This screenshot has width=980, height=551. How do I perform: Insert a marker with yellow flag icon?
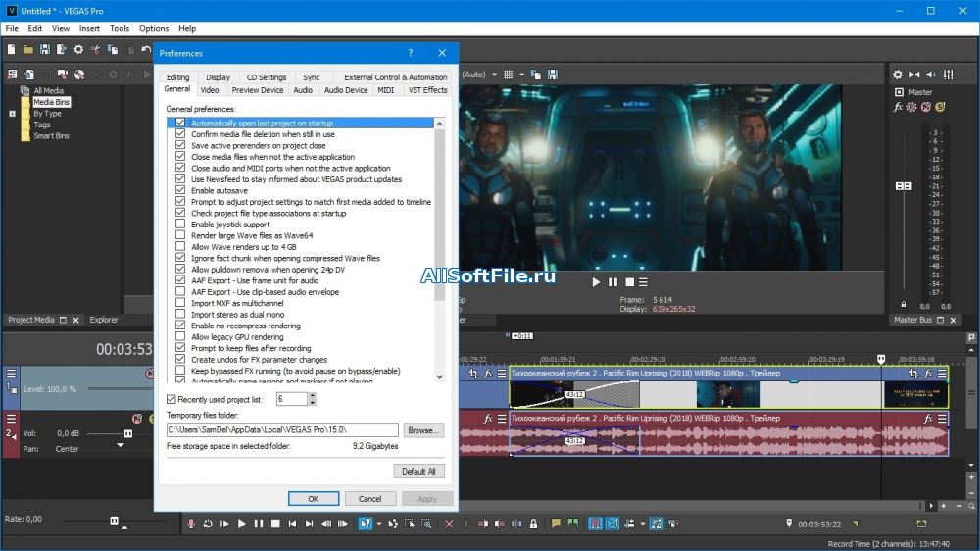555,524
